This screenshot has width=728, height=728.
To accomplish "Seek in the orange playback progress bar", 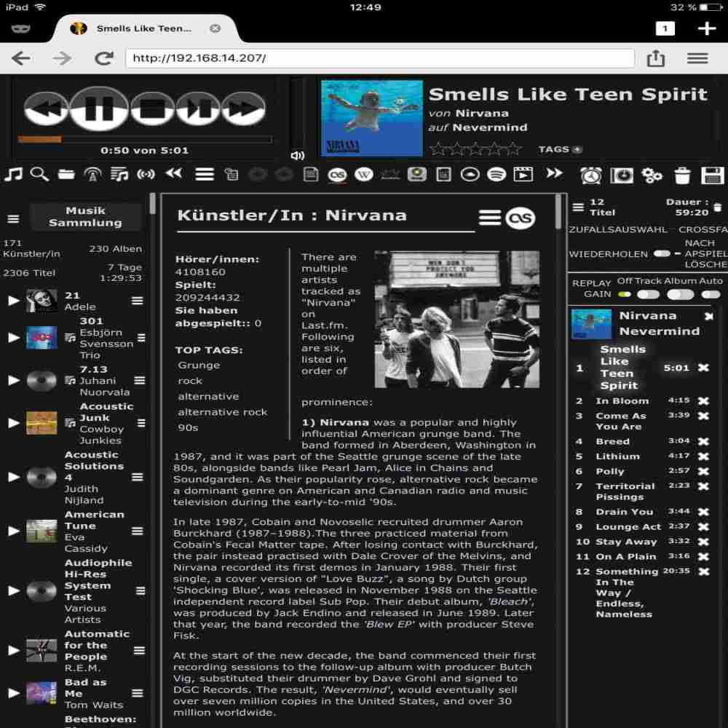I will click(x=145, y=139).
